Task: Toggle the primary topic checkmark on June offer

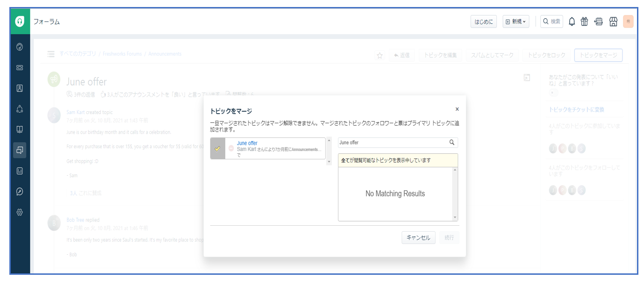Action: coord(217,149)
